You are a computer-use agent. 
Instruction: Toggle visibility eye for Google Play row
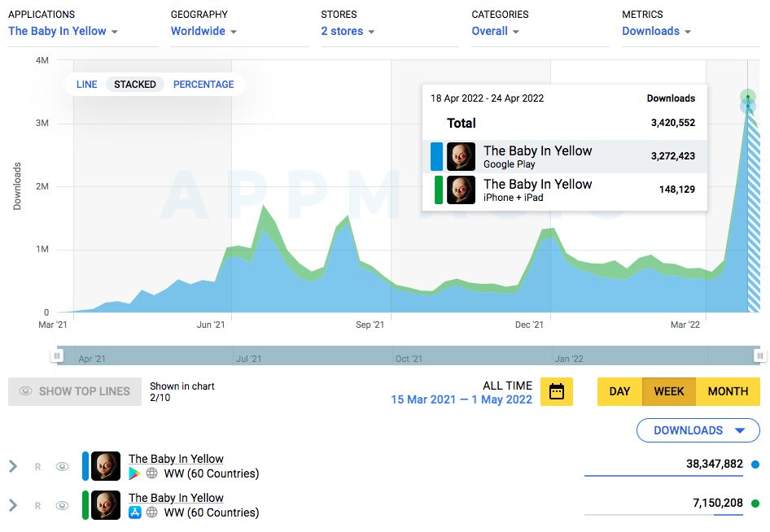click(x=63, y=466)
